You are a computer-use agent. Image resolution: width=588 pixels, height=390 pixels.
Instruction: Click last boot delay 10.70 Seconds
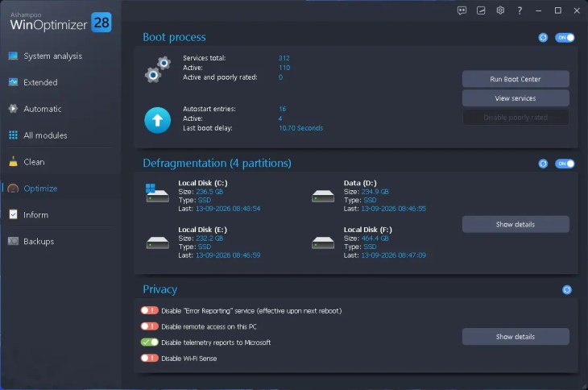tap(300, 128)
